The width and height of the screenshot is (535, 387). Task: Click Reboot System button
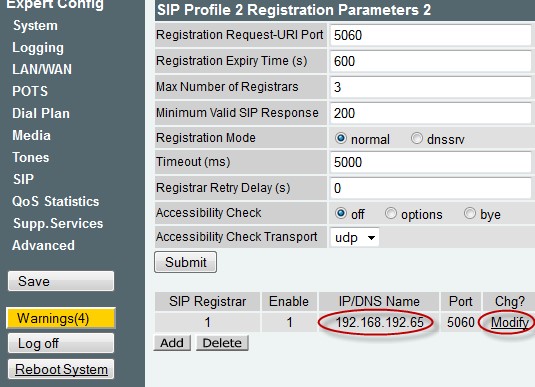pos(61,369)
